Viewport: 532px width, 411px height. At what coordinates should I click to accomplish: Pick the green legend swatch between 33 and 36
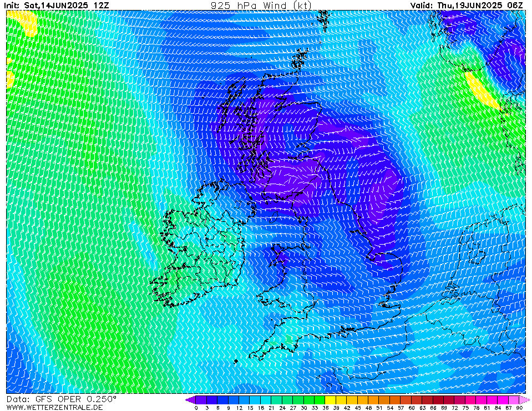[x=320, y=400]
